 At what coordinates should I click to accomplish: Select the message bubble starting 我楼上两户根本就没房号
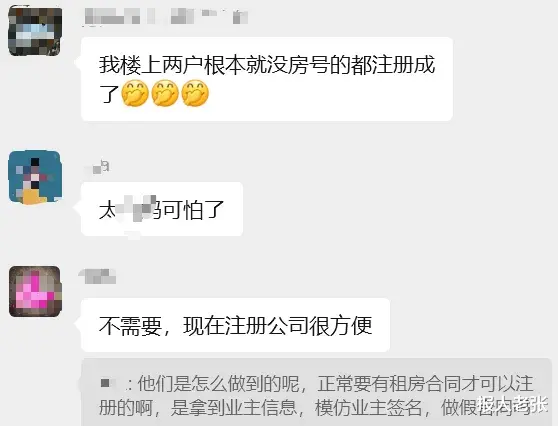[x=267, y=79]
